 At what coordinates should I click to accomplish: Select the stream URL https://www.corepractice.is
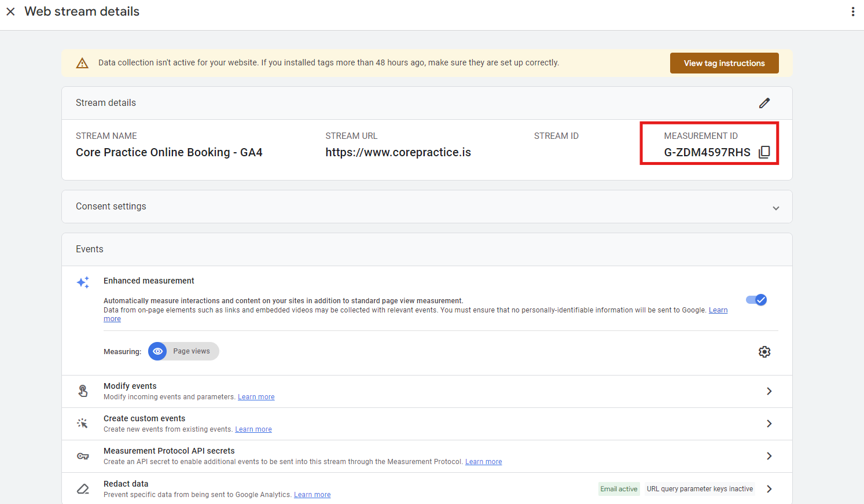(x=398, y=152)
